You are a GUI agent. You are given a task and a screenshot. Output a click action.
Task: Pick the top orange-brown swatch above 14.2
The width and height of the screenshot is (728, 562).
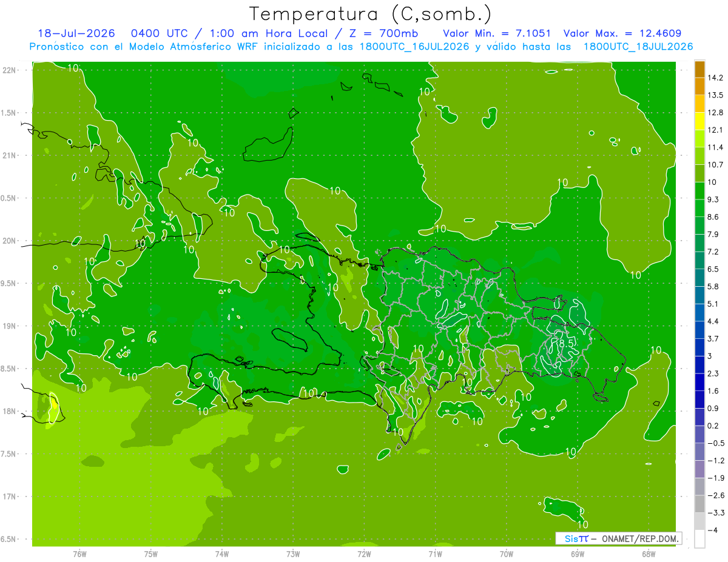point(699,69)
